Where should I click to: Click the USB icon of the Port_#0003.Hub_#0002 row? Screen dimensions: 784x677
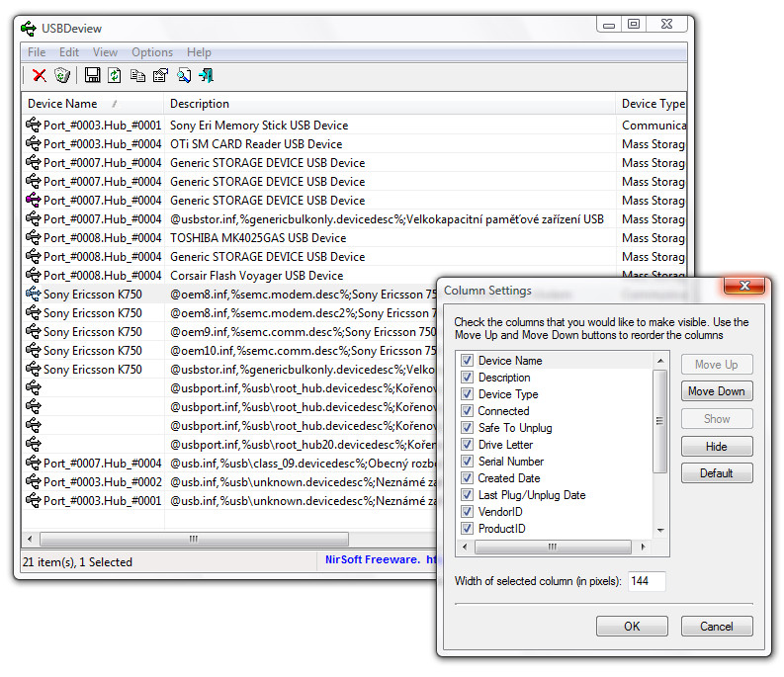[x=33, y=481]
